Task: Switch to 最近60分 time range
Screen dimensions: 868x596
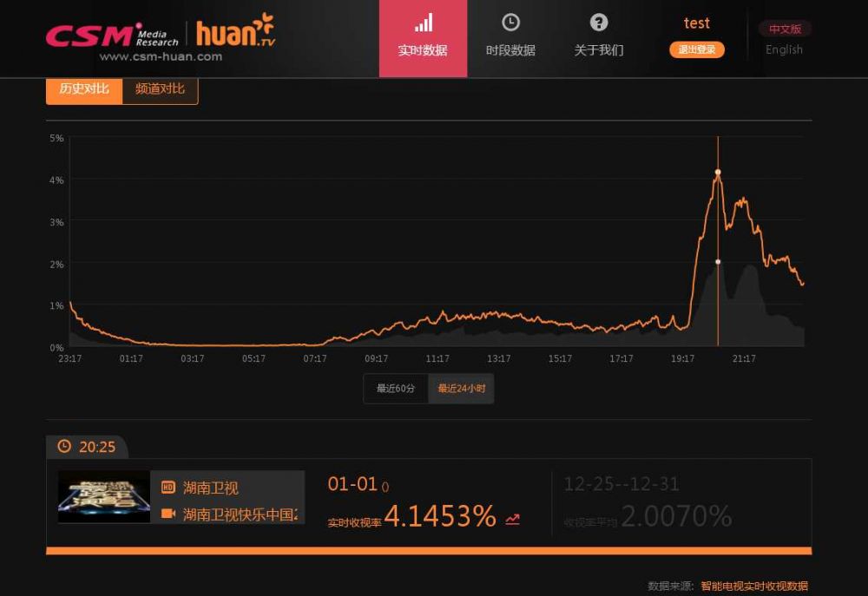Action: pos(396,389)
